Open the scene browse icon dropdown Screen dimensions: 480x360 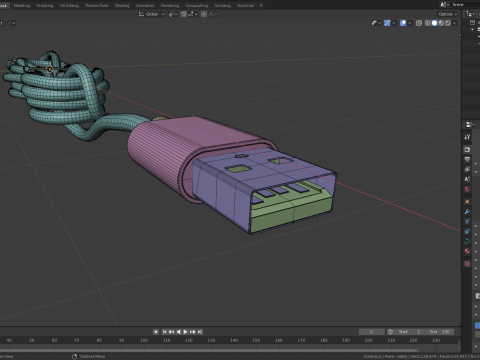pos(444,5)
